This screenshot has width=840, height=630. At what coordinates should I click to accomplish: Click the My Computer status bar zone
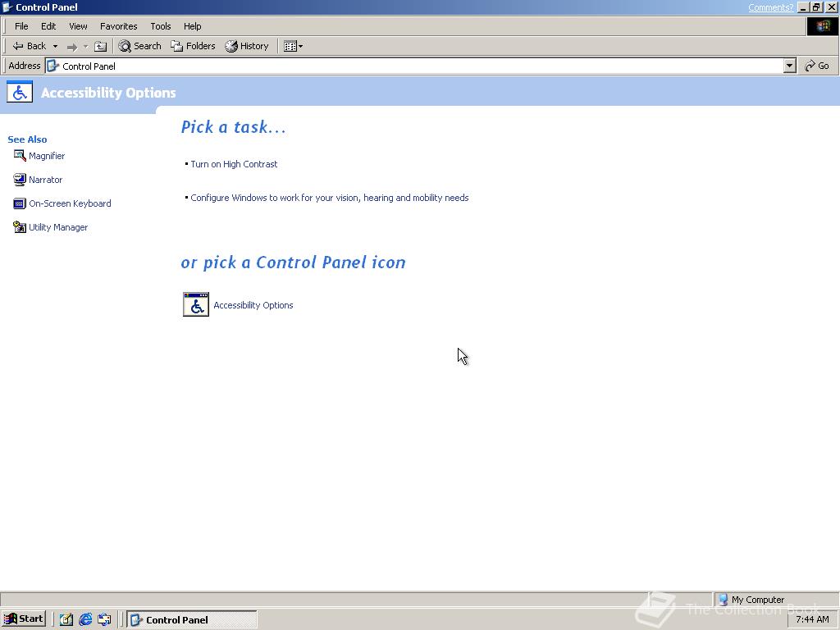click(x=775, y=600)
